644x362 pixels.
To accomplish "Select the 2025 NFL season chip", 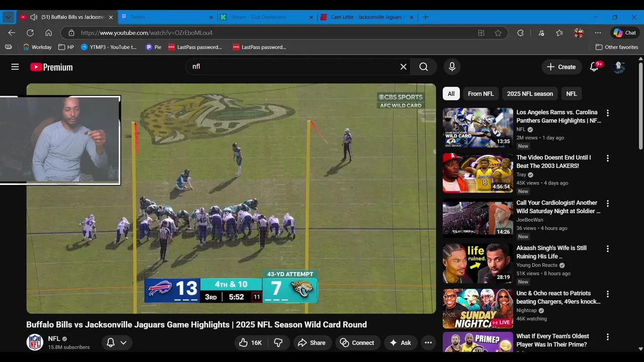I will (530, 94).
